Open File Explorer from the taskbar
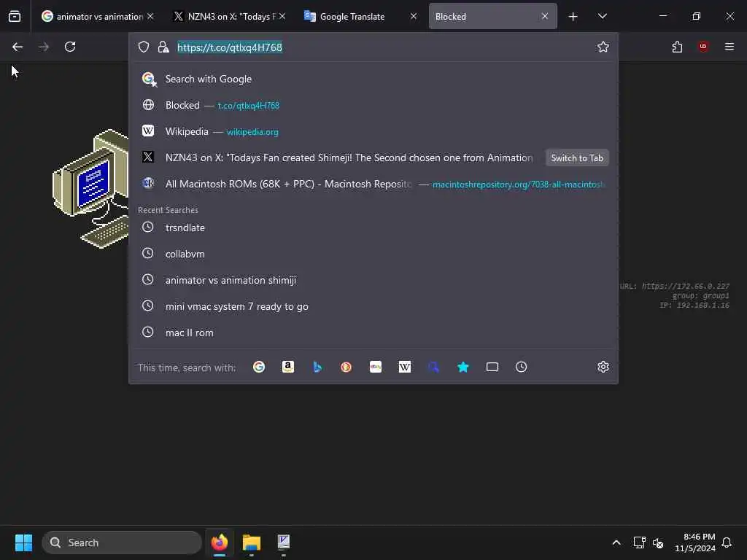The height and width of the screenshot is (560, 747). pyautogui.click(x=252, y=542)
